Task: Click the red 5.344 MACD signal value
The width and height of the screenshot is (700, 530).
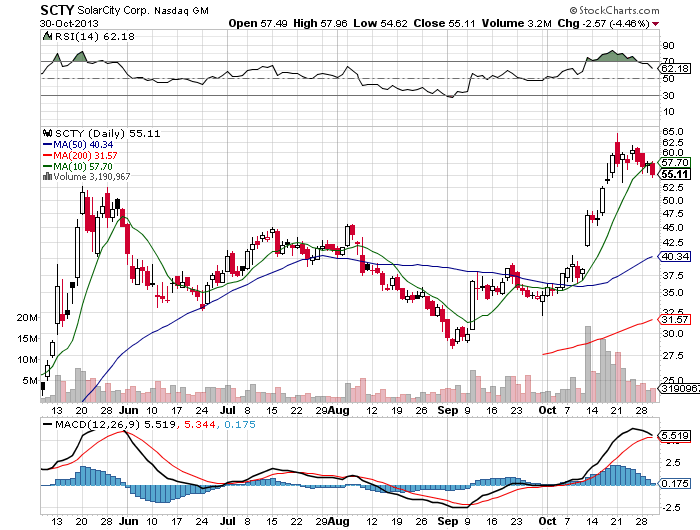Action: 200,424
